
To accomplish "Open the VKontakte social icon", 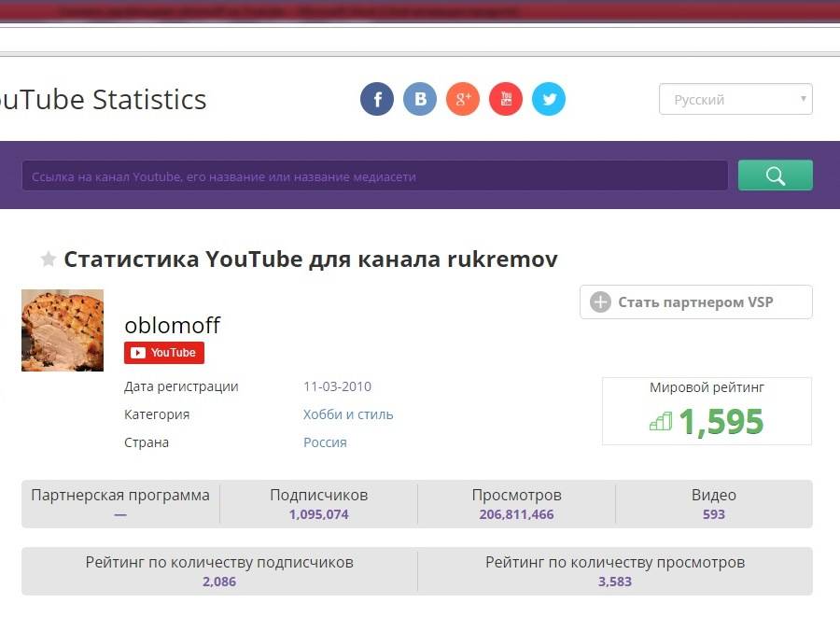I will [420, 99].
